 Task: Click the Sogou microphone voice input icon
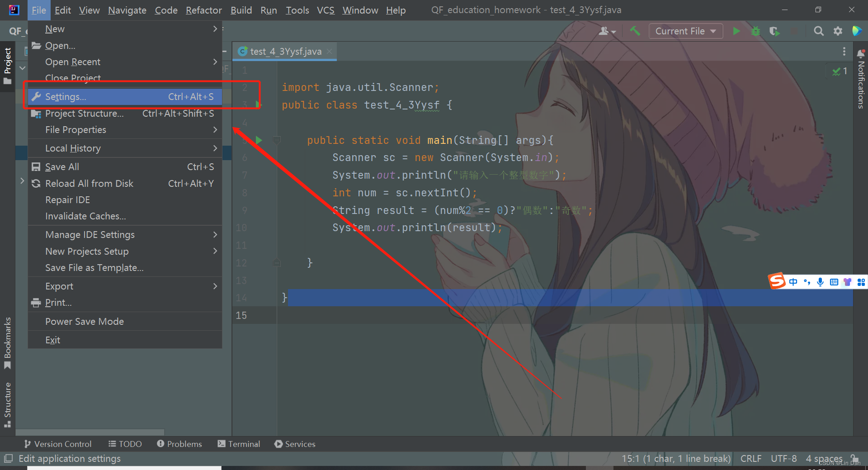820,282
